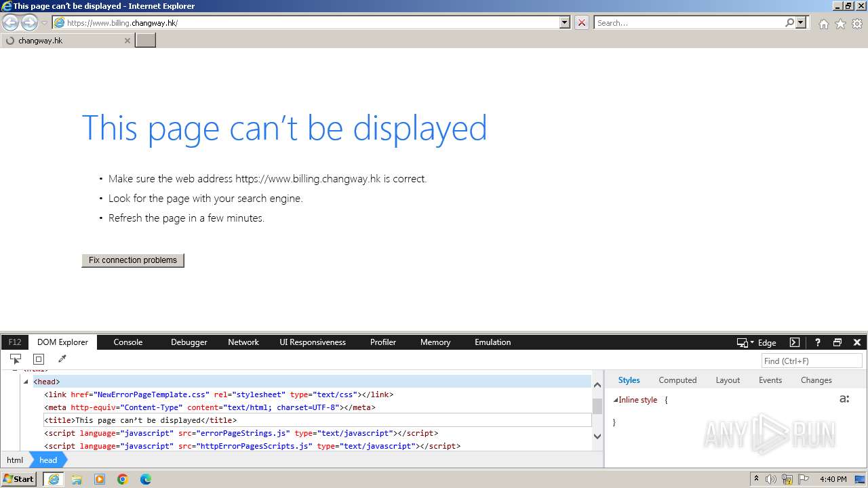This screenshot has width=868, height=488.
Task: Select the httpErrorPagesScripts.js script line
Action: tap(252, 446)
